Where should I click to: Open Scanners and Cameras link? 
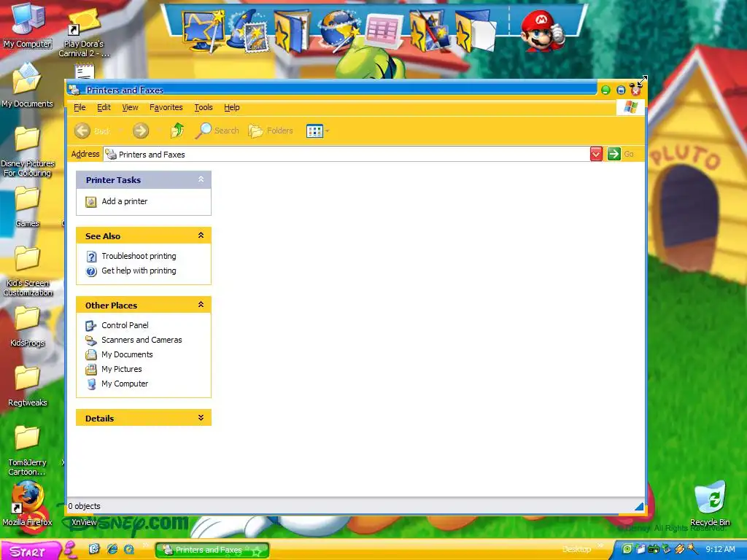point(142,340)
